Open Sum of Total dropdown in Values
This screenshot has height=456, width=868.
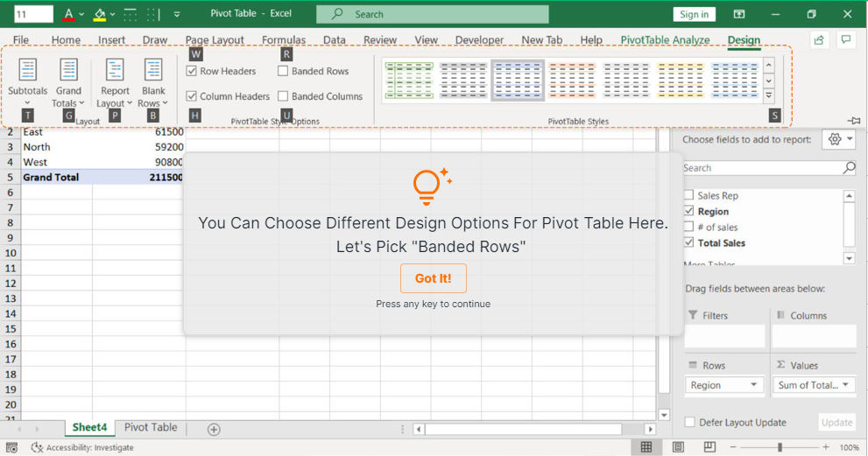[846, 384]
